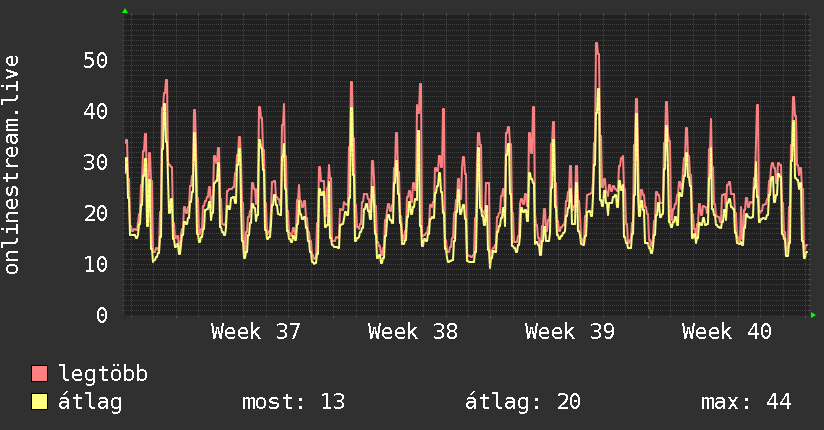Select the legtöbb legend label
This screenshot has height=430, width=824.
(103, 374)
